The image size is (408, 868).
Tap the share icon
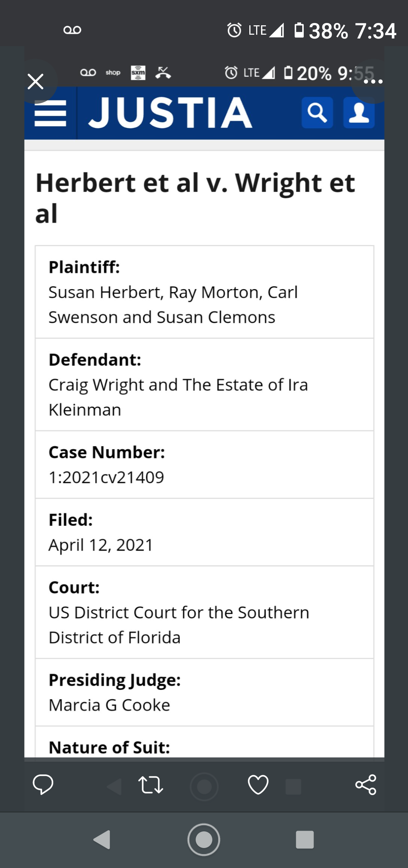point(366,785)
